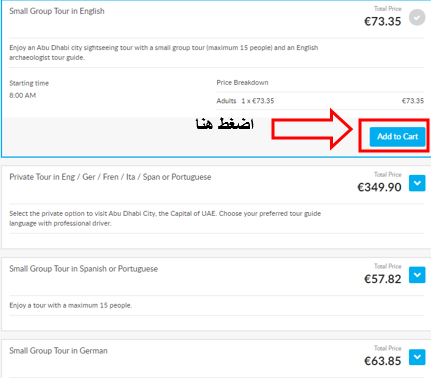Image resolution: width=438 pixels, height=390 pixels.
Task: Click the €57.82 total price
Action: 383,279
